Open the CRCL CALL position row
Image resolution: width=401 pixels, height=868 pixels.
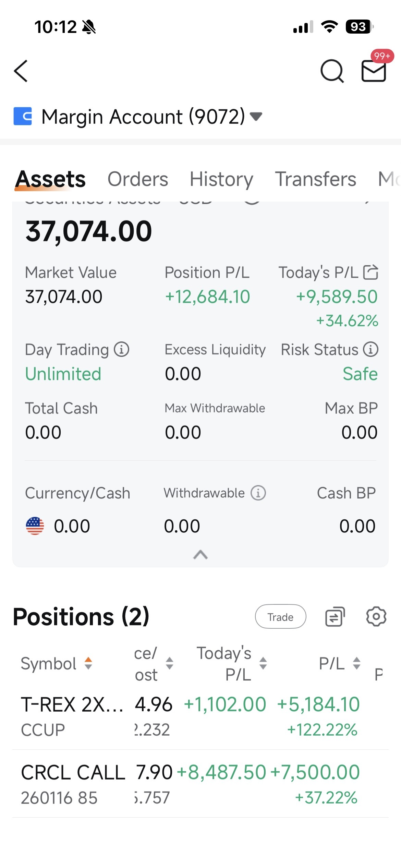200,784
